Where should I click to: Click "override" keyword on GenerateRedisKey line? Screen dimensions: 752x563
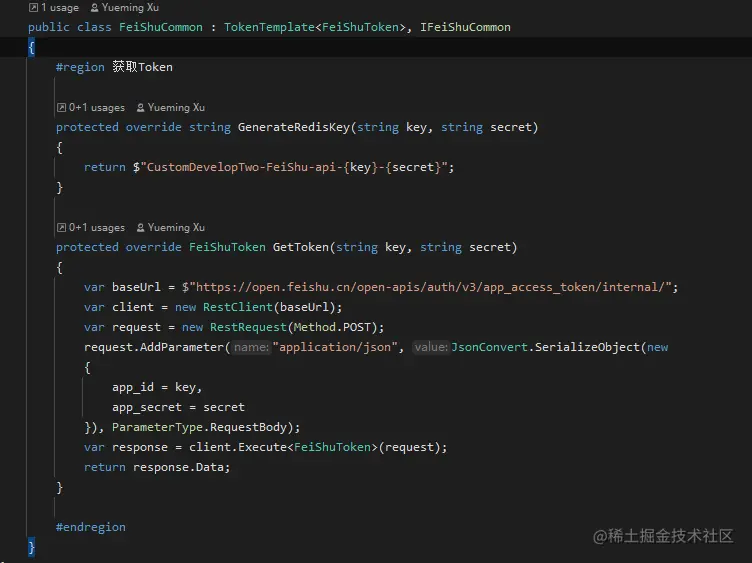click(x=153, y=127)
